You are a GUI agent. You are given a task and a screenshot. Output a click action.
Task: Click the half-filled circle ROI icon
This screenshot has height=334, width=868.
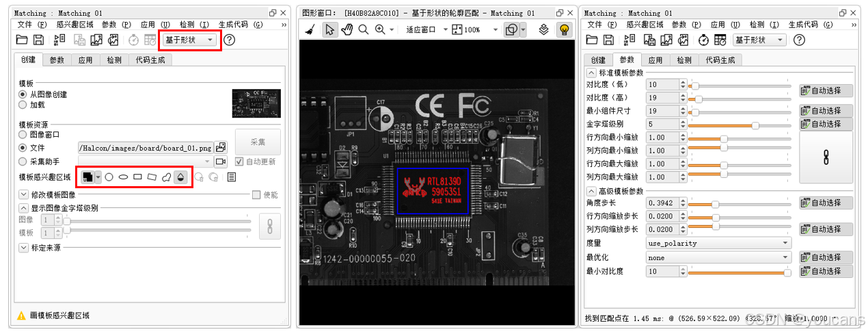coord(180,177)
